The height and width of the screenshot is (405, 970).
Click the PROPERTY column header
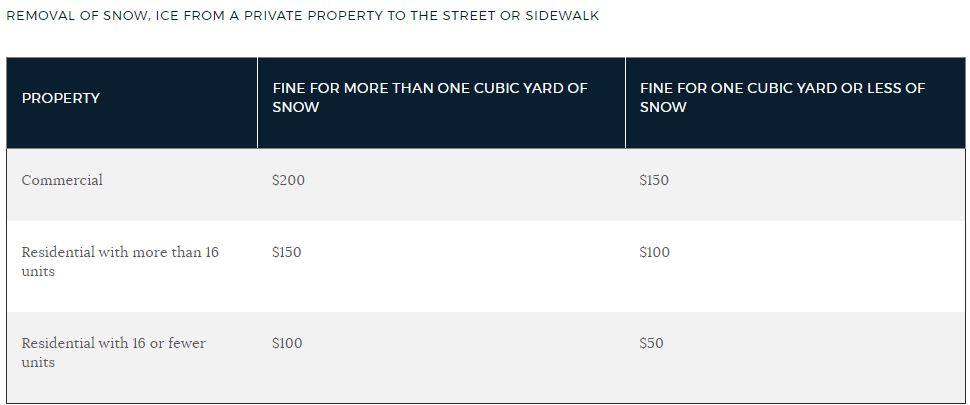pyautogui.click(x=61, y=98)
